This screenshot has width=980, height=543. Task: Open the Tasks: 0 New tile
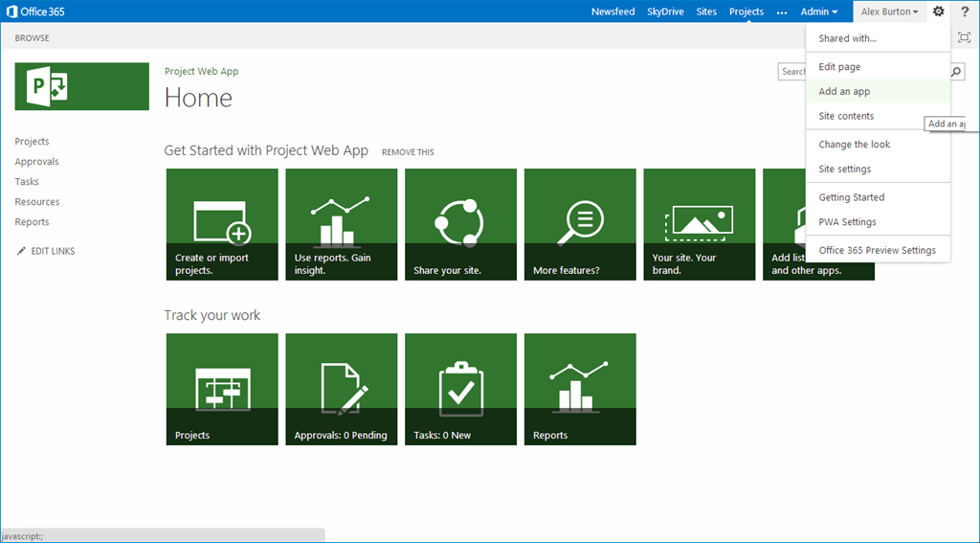(460, 389)
